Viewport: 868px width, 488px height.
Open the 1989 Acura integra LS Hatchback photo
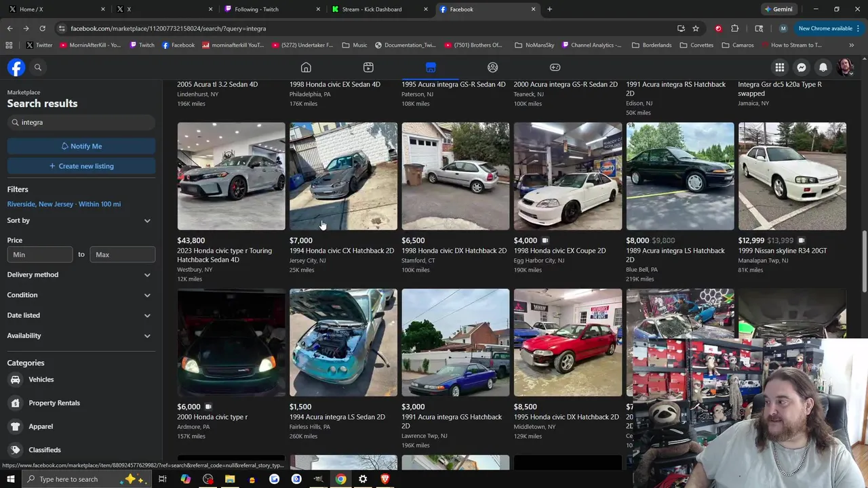point(680,176)
